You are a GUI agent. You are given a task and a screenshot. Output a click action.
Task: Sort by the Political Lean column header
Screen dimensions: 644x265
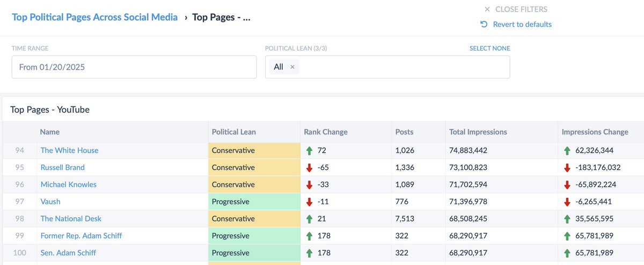click(234, 132)
